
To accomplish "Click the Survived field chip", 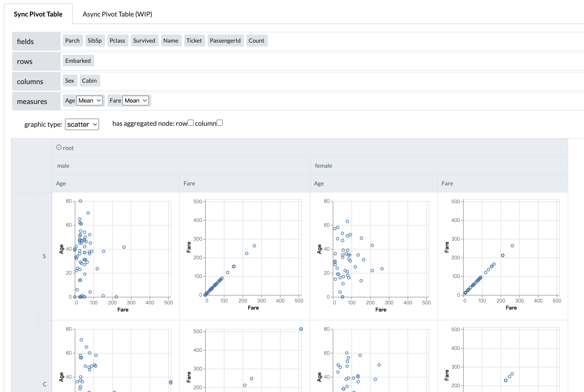I will [x=144, y=40].
